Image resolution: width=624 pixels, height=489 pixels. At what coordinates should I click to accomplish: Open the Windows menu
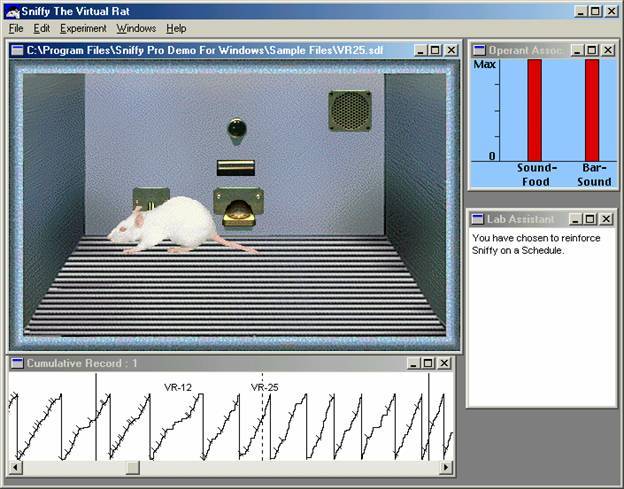(136, 29)
